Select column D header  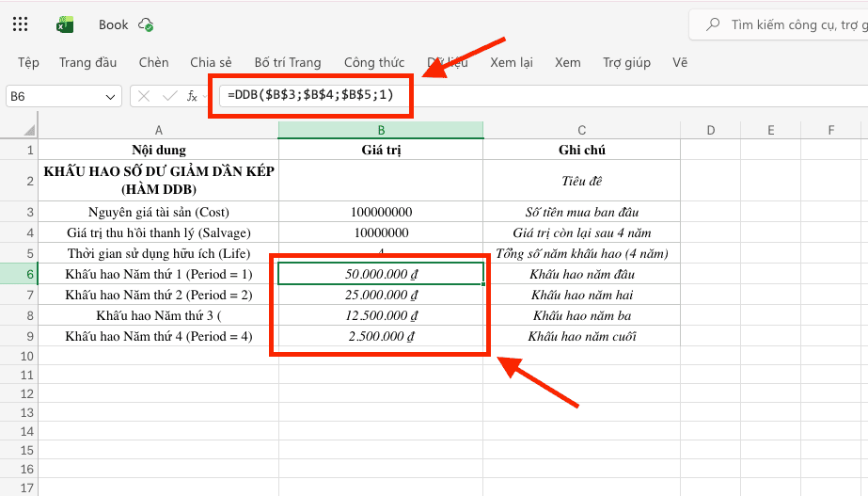tap(711, 130)
